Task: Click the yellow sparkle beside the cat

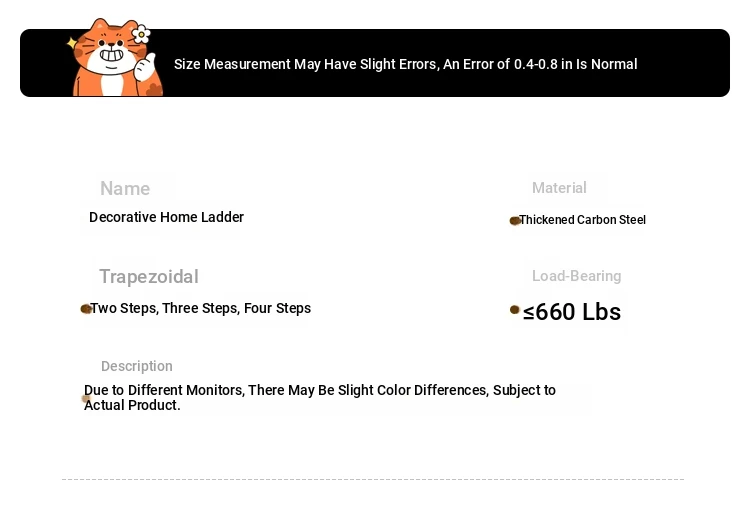Action: click(72, 43)
